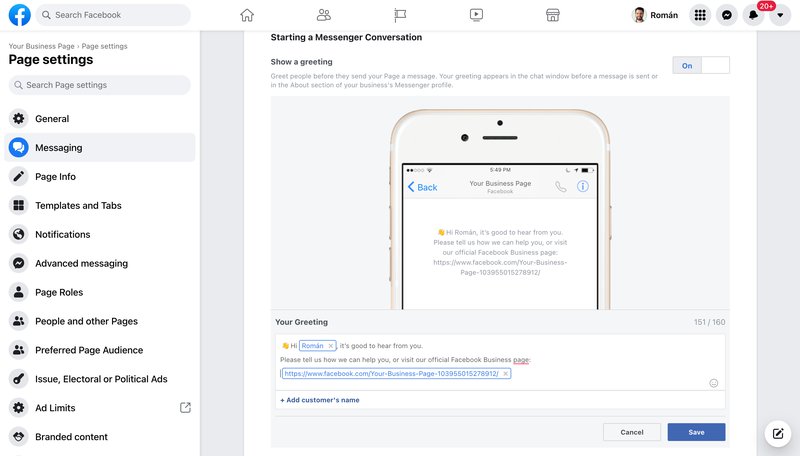
Task: Toggle the Show a greeting switch
Action: click(701, 65)
